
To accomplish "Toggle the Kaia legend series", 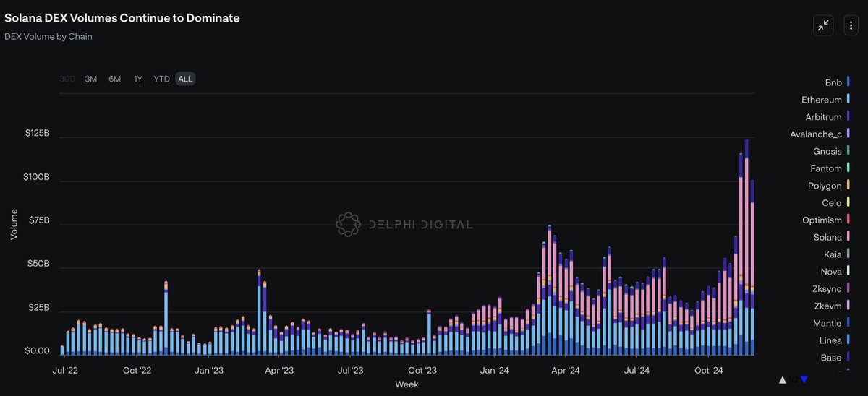I will coord(837,254).
